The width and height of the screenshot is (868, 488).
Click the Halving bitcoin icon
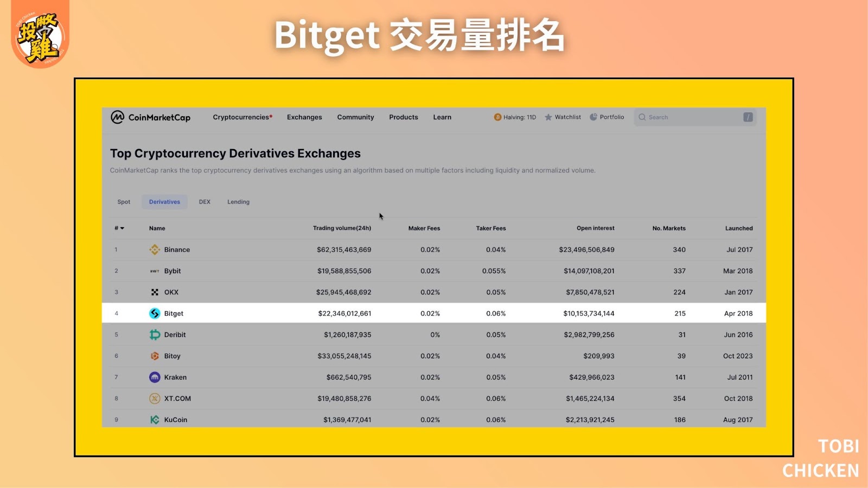coord(497,117)
